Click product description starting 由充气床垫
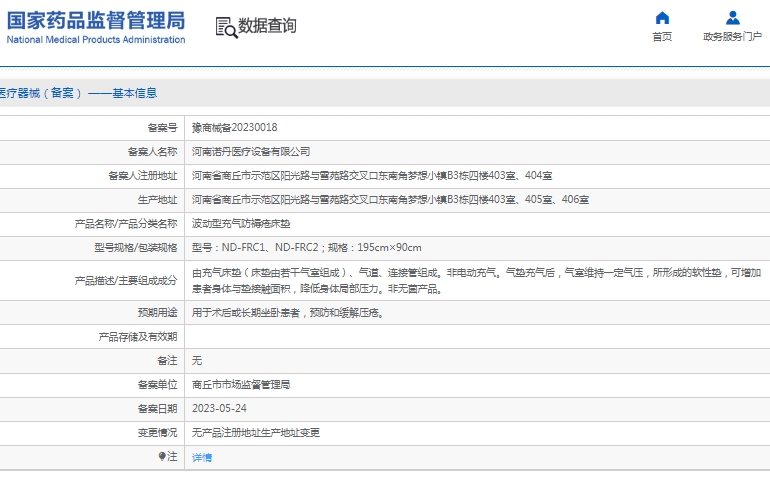770x478 pixels. tap(476, 281)
